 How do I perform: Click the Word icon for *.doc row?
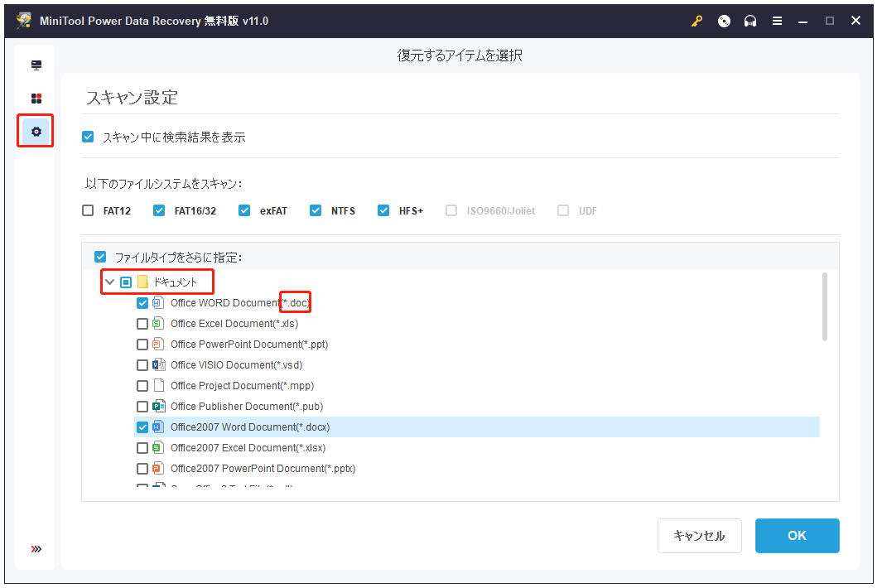tap(159, 303)
